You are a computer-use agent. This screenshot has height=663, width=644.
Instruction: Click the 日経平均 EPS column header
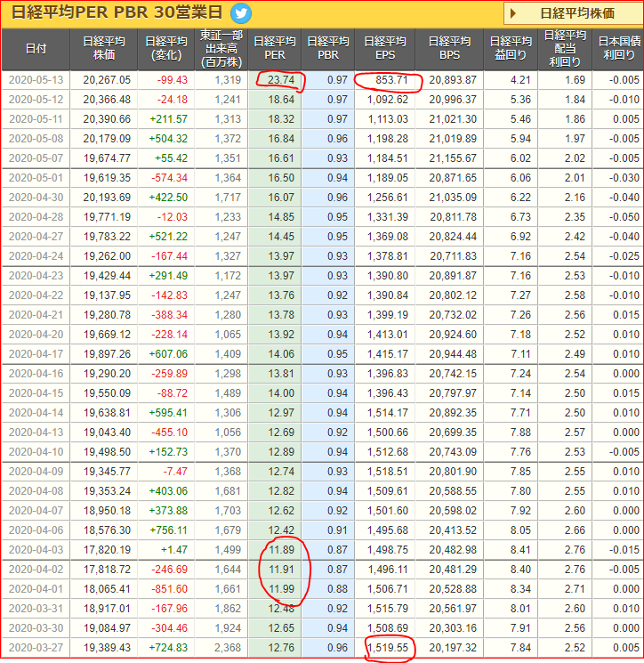click(x=385, y=49)
